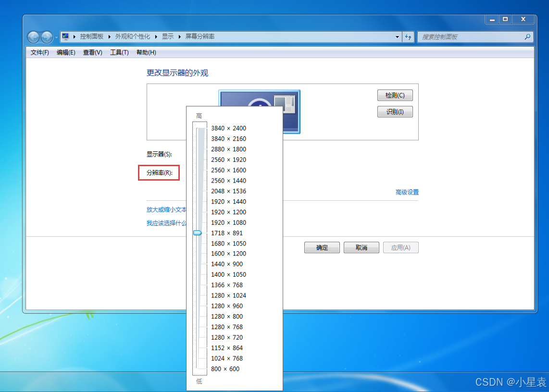The image size is (549, 392).
Task: Click the 确定 button
Action: [x=322, y=247]
